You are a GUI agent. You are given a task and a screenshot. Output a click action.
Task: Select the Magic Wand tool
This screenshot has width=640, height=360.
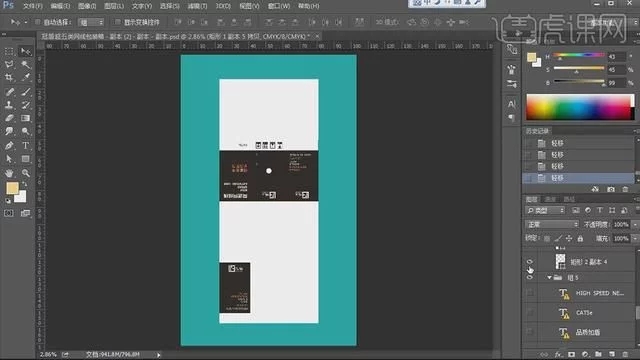(x=25, y=64)
